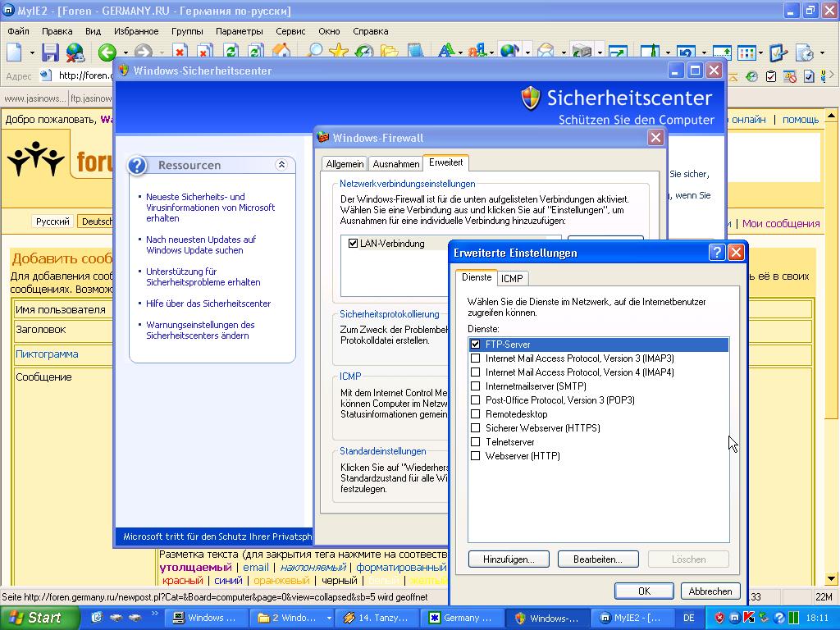This screenshot has height=630, width=840.
Task: Open the dropdown arrow beside font A icon
Action: pyautogui.click(x=461, y=52)
